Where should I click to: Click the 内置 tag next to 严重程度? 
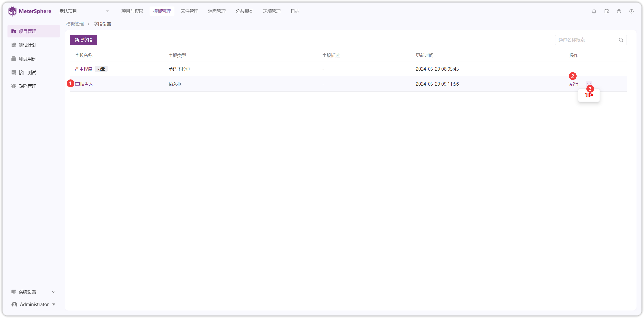101,69
